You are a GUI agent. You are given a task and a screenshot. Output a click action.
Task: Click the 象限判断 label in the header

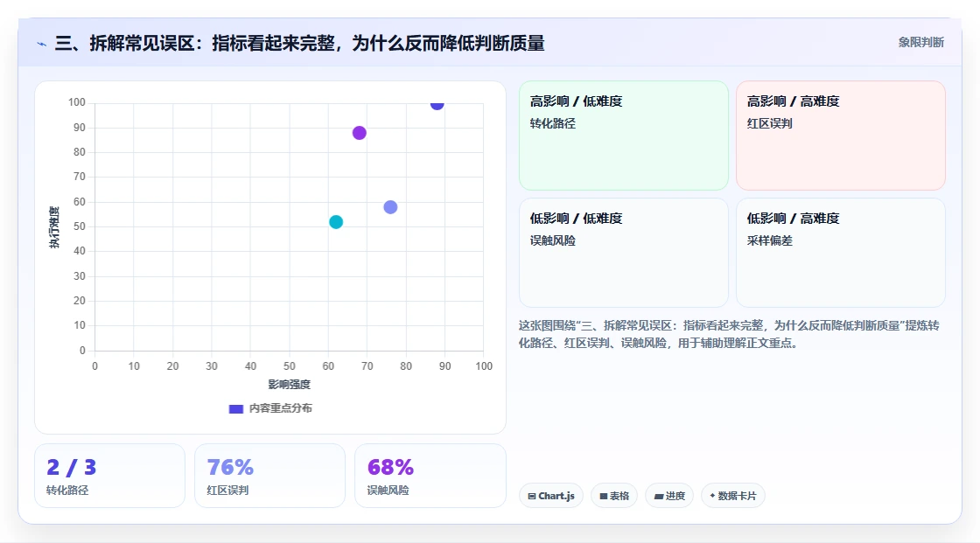click(x=920, y=43)
